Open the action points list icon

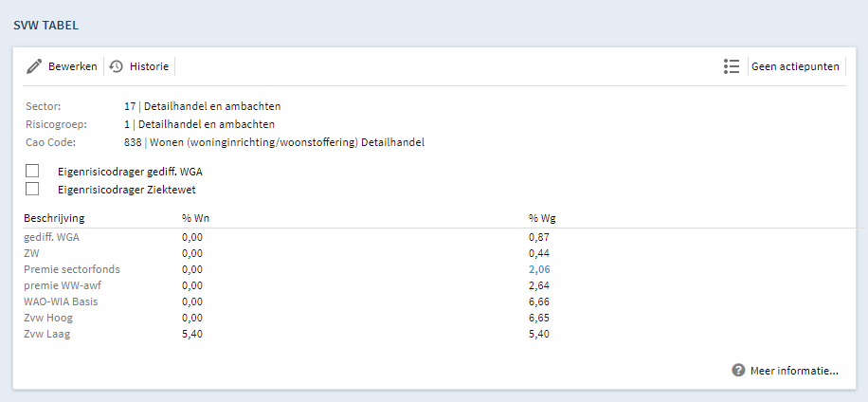tap(732, 66)
